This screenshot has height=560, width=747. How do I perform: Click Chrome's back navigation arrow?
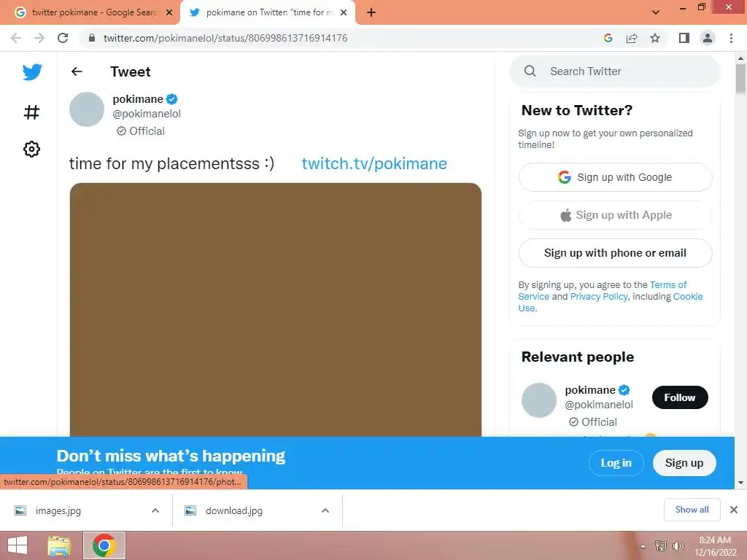coord(16,38)
